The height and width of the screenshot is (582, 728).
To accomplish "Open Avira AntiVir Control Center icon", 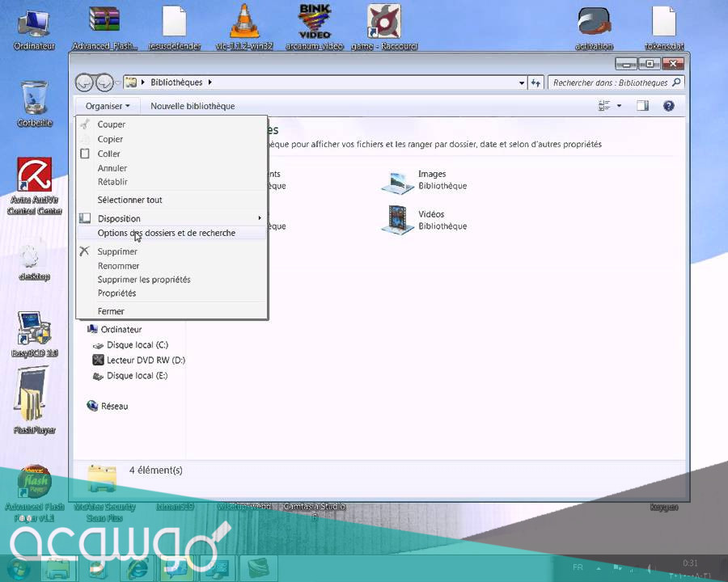I will [x=34, y=176].
